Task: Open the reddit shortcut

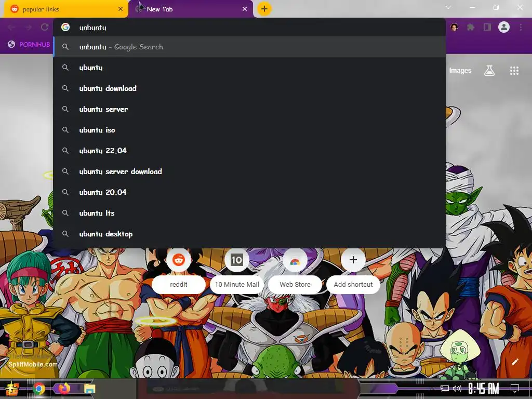Action: [179, 271]
